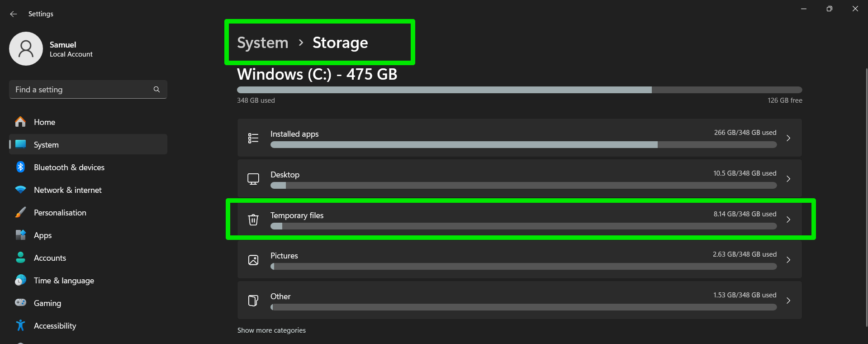The image size is (868, 344).
Task: Open Personalisation settings page
Action: (x=60, y=213)
